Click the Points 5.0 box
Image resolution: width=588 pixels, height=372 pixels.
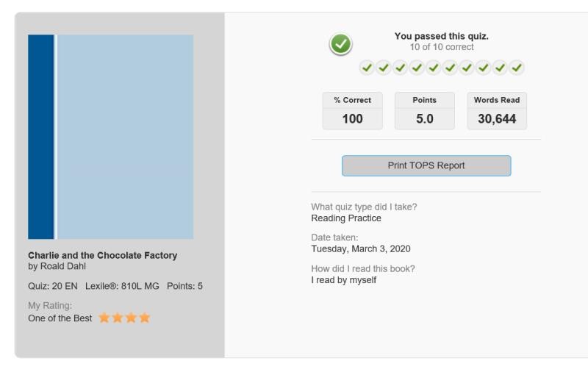pos(425,111)
